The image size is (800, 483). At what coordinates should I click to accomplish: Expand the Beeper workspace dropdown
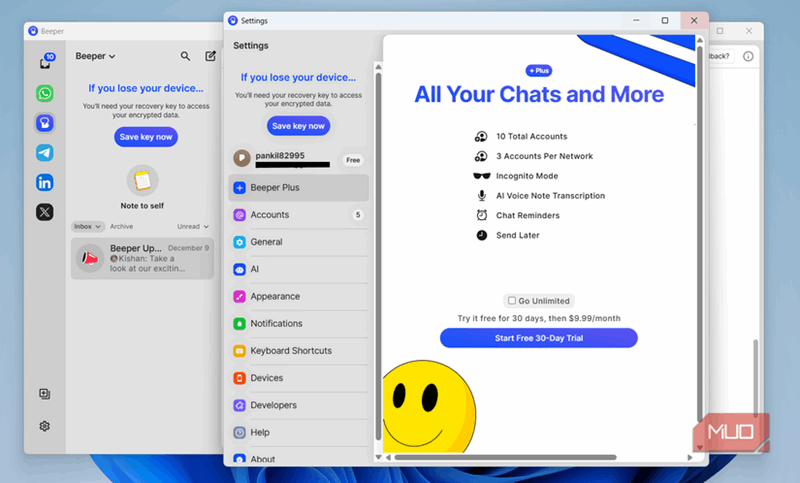coord(96,57)
